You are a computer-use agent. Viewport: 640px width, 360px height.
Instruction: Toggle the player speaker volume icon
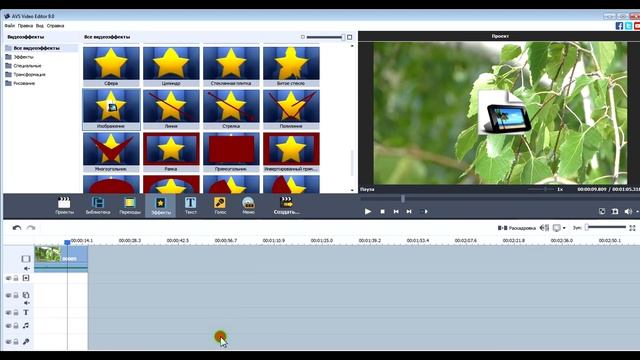pyautogui.click(x=628, y=211)
